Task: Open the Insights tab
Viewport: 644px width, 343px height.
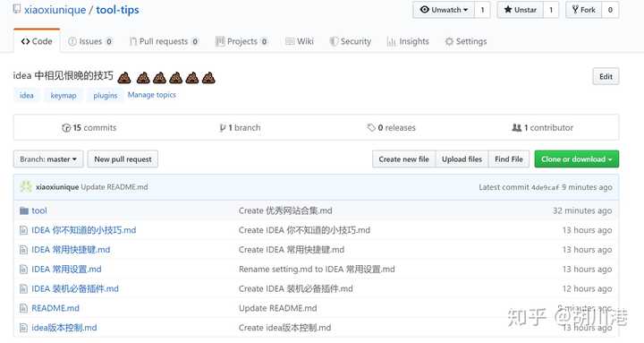Action: click(408, 41)
